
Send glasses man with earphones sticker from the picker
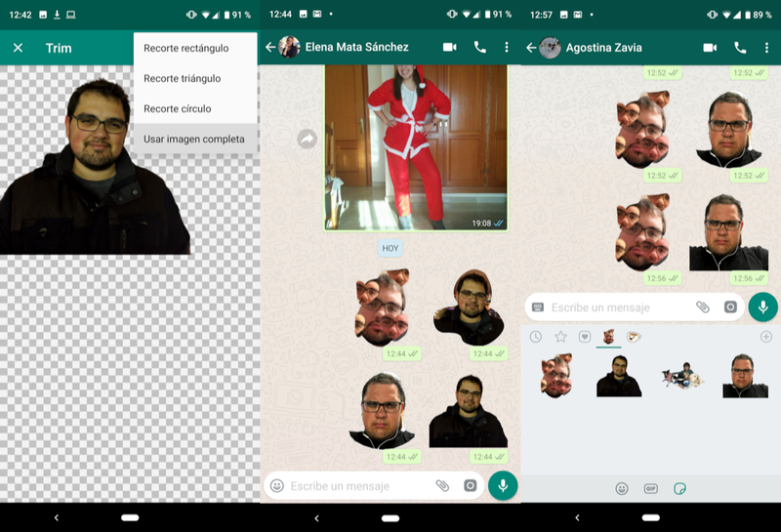(x=745, y=376)
